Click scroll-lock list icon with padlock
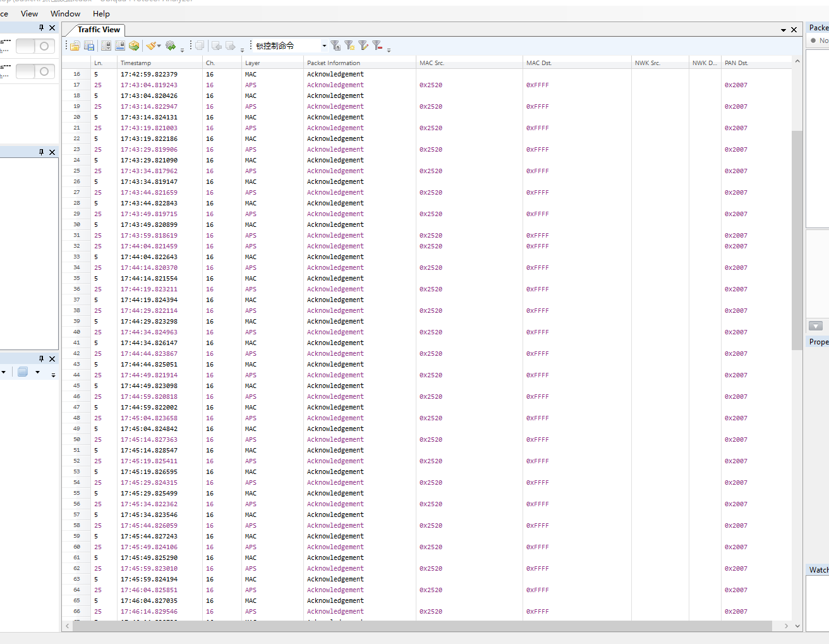Image resolution: width=829 pixels, height=644 pixels. click(x=106, y=46)
